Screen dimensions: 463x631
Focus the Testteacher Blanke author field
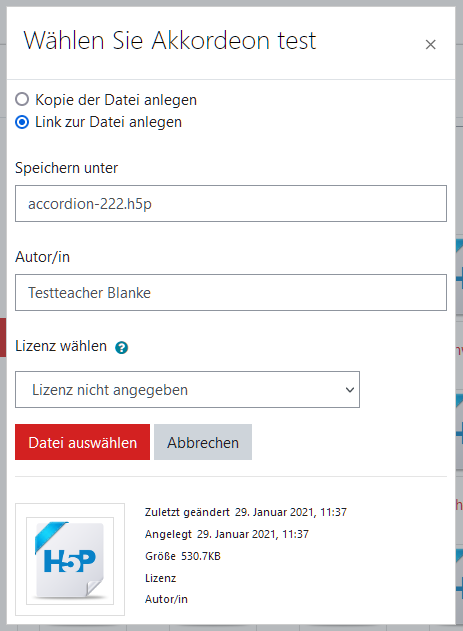(231, 293)
